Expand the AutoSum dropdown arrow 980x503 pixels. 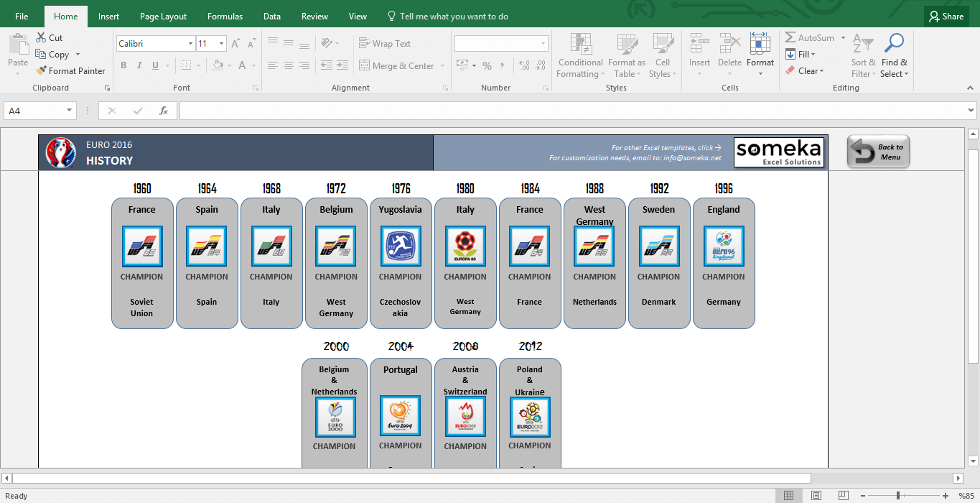pyautogui.click(x=843, y=38)
